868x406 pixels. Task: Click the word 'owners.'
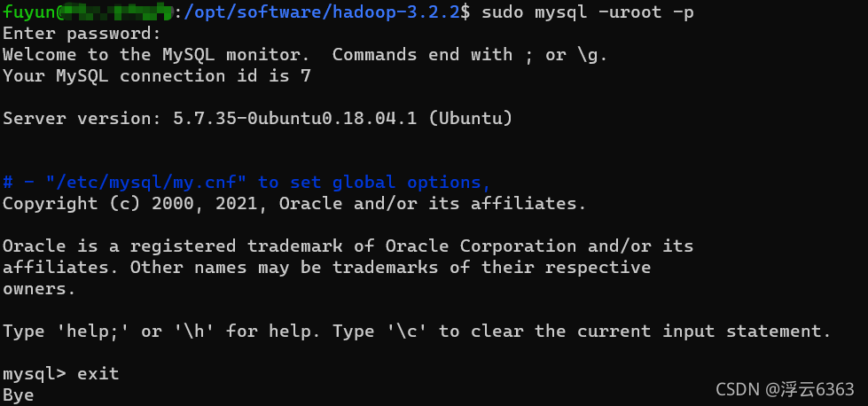[39, 289]
